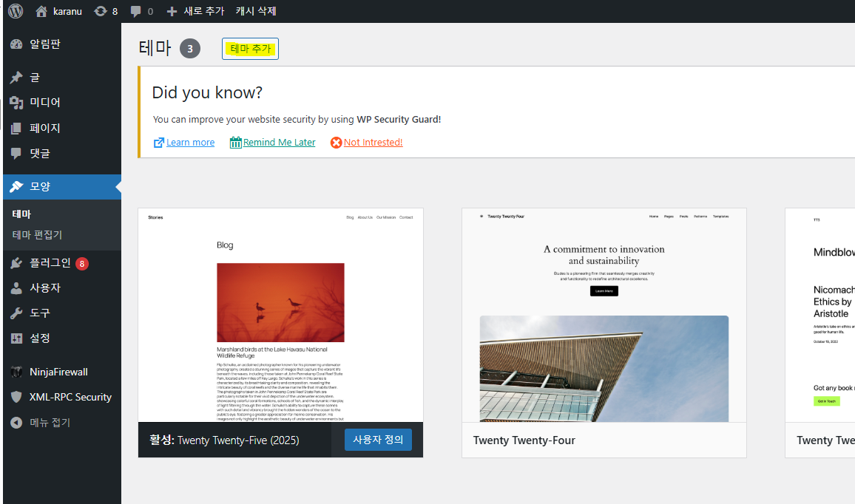
Task: Click the WP Security Guard! text
Action: point(399,119)
